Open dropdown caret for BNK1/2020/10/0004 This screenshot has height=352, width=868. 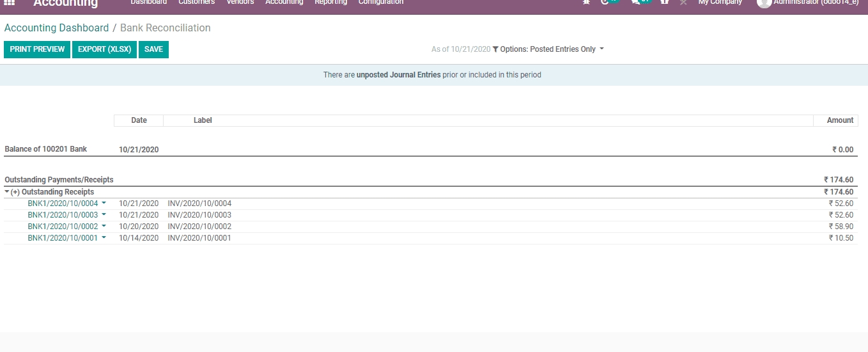(104, 204)
